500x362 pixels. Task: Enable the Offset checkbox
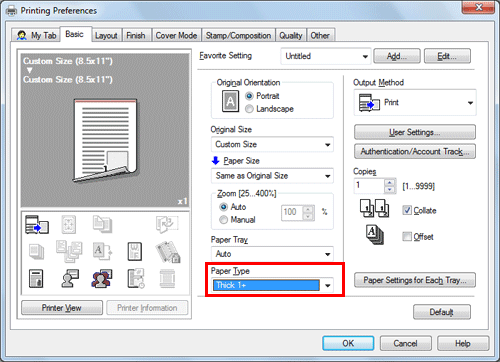407,236
